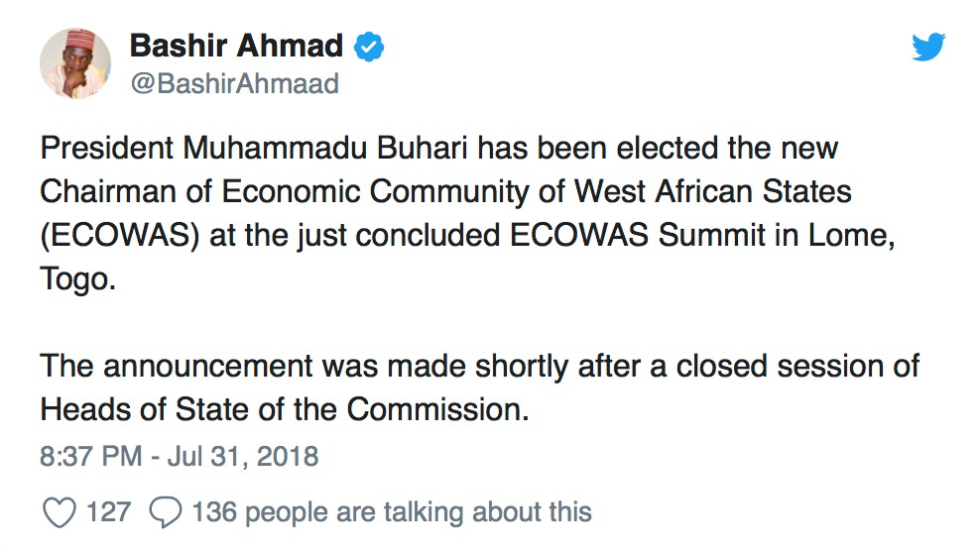The width and height of the screenshot is (980, 551).
Task: Click the reply speech bubble icon
Action: tap(165, 512)
